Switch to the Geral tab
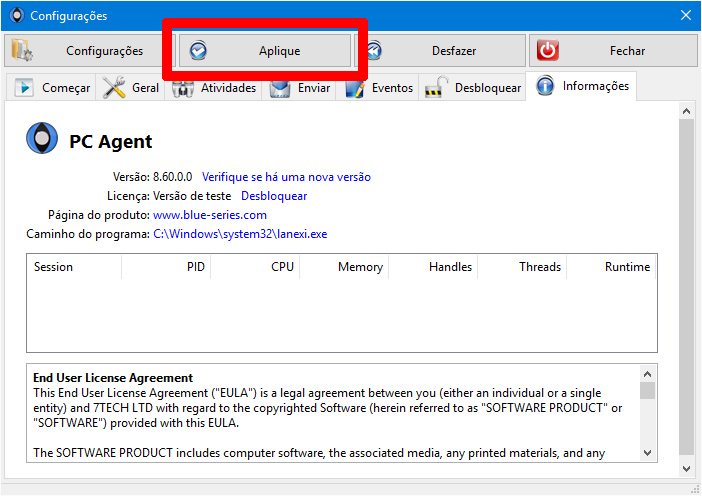This screenshot has height=496, width=702. (130, 87)
